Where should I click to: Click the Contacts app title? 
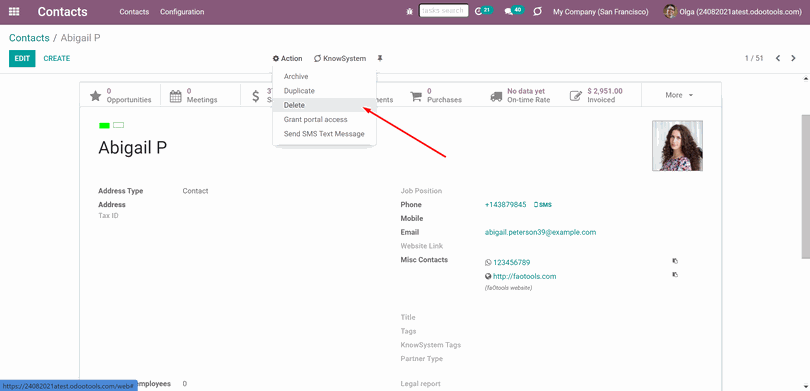[x=63, y=12]
